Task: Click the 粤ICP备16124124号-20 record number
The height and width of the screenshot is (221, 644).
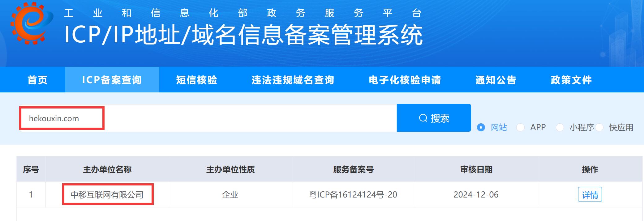Action: pos(353,195)
